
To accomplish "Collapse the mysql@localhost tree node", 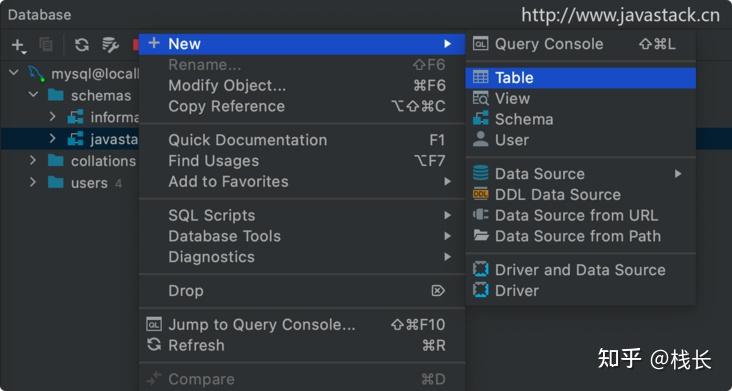I will 14,73.
